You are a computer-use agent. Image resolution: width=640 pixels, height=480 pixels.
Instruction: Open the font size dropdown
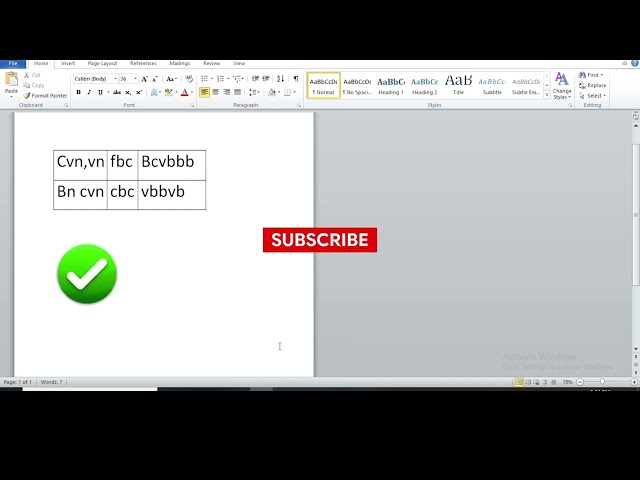coord(136,79)
